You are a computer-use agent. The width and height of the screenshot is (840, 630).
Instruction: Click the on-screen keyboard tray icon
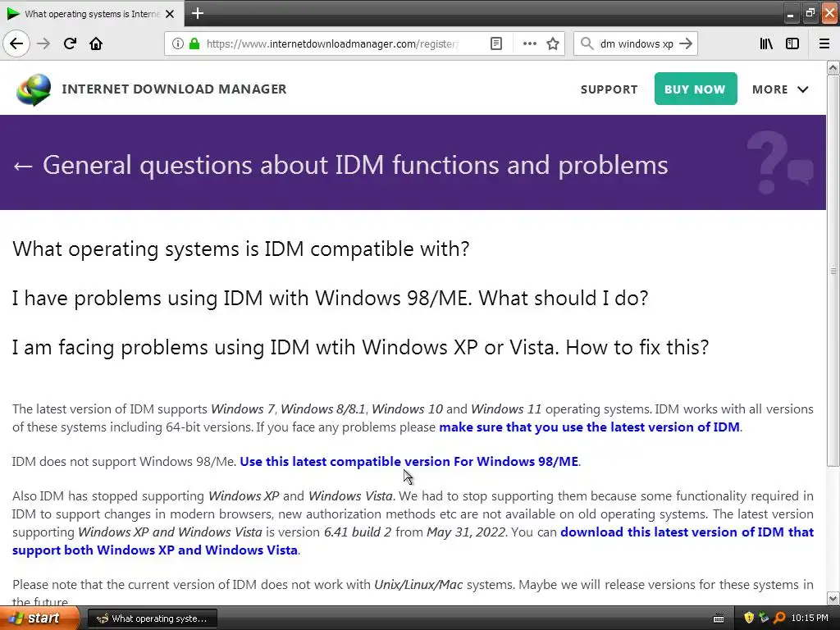point(719,619)
